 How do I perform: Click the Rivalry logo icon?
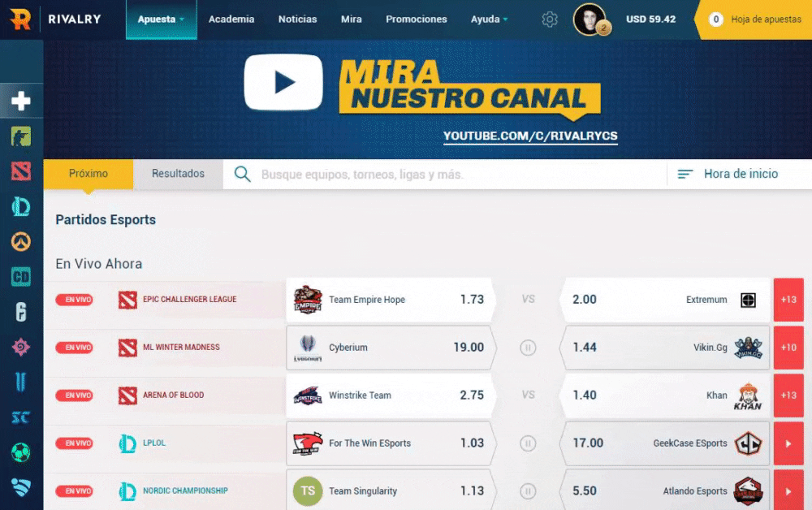[20, 19]
